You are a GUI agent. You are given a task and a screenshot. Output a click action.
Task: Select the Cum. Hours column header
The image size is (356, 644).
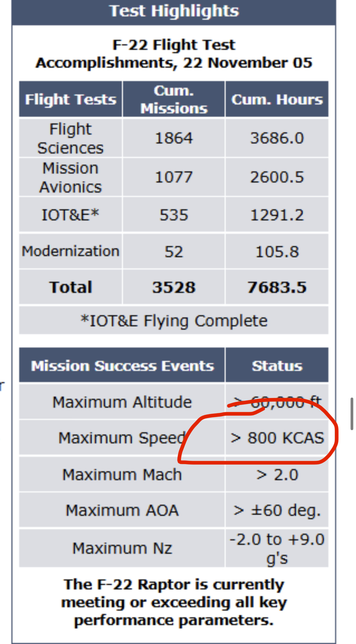pos(277,99)
